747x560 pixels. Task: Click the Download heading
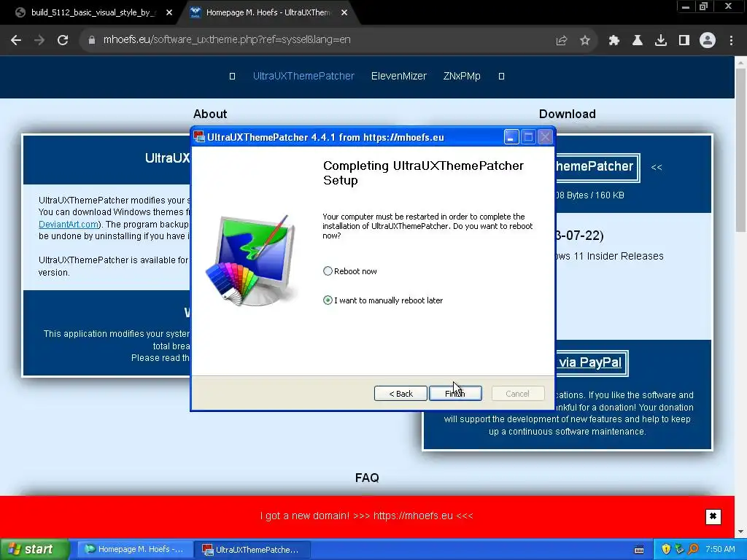pyautogui.click(x=568, y=114)
